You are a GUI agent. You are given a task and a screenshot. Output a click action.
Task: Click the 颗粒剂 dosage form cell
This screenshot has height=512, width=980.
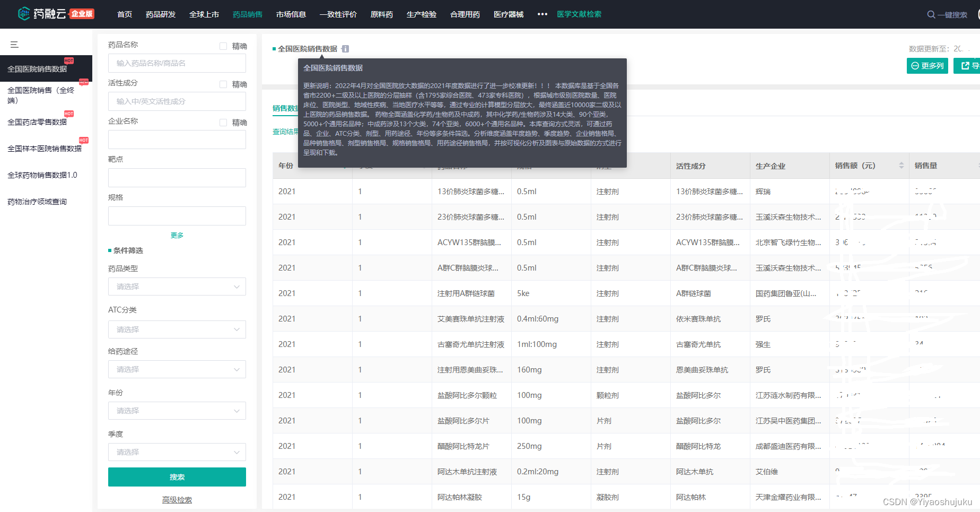[608, 395]
